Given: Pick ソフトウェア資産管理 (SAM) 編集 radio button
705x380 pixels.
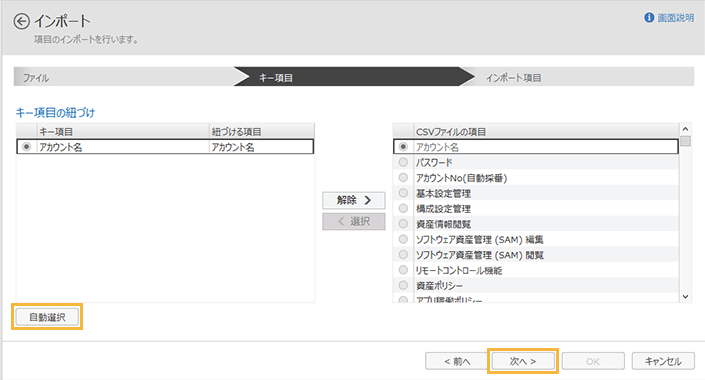Looking at the screenshot, I should pos(403,239).
